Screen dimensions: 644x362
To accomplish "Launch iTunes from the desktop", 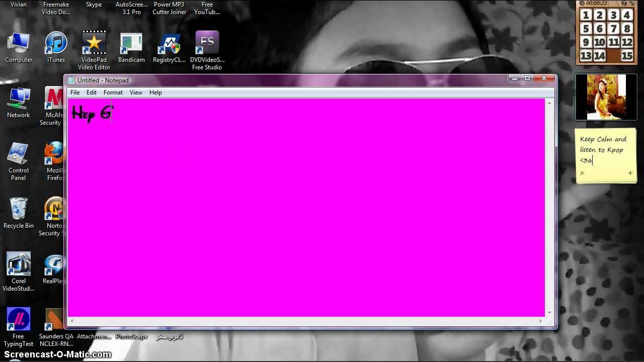I will tap(56, 48).
